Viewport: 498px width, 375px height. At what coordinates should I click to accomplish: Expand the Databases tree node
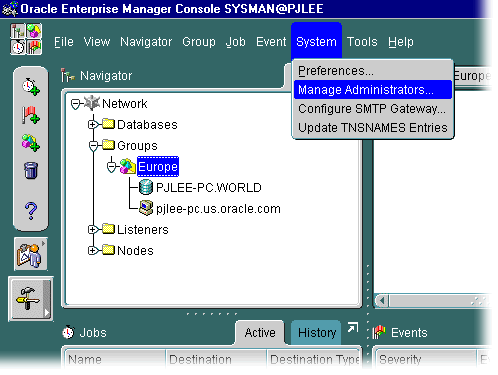pos(92,124)
